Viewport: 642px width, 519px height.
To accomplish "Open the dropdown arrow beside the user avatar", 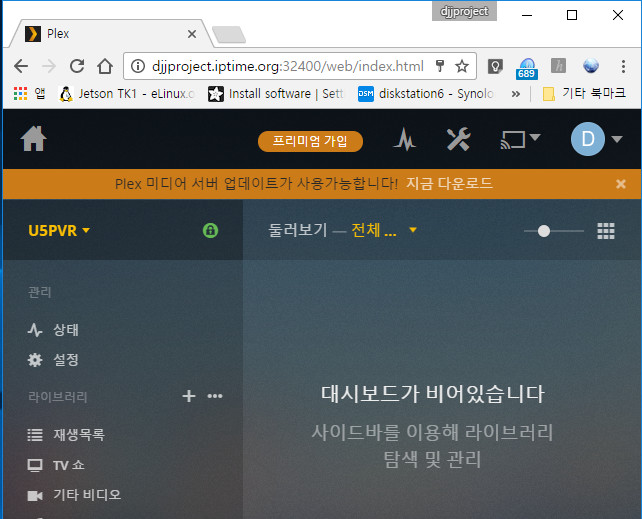I will point(617,139).
